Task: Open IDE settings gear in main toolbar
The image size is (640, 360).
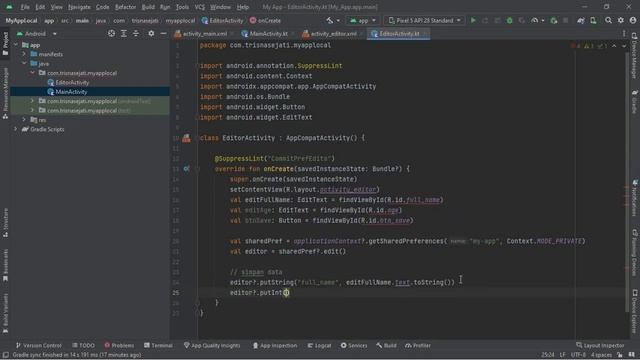Action: [620, 20]
